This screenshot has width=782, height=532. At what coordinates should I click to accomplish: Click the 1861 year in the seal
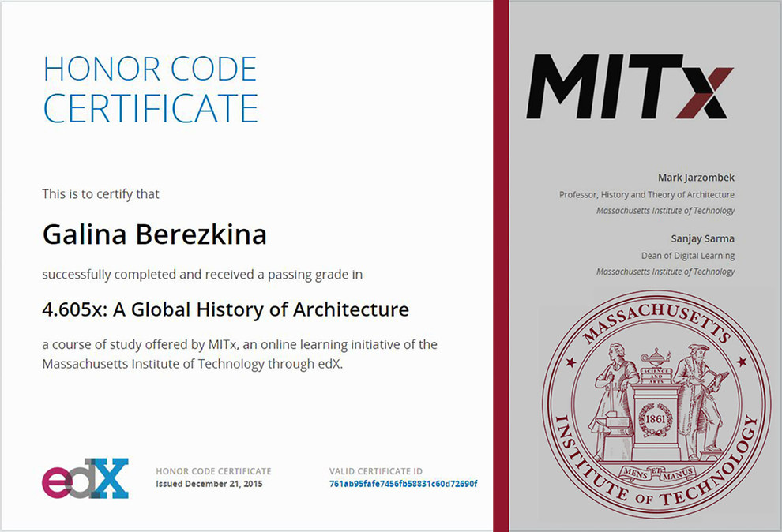[x=656, y=419]
